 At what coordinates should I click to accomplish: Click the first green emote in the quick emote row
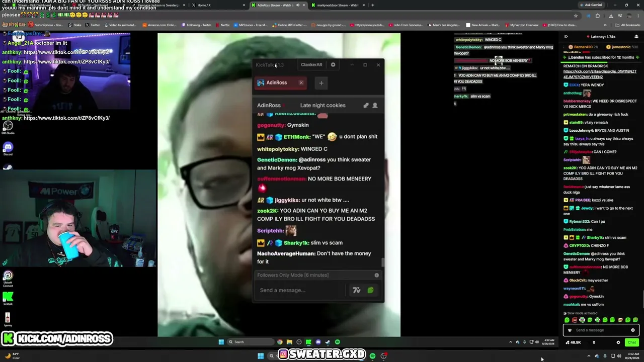(567, 320)
